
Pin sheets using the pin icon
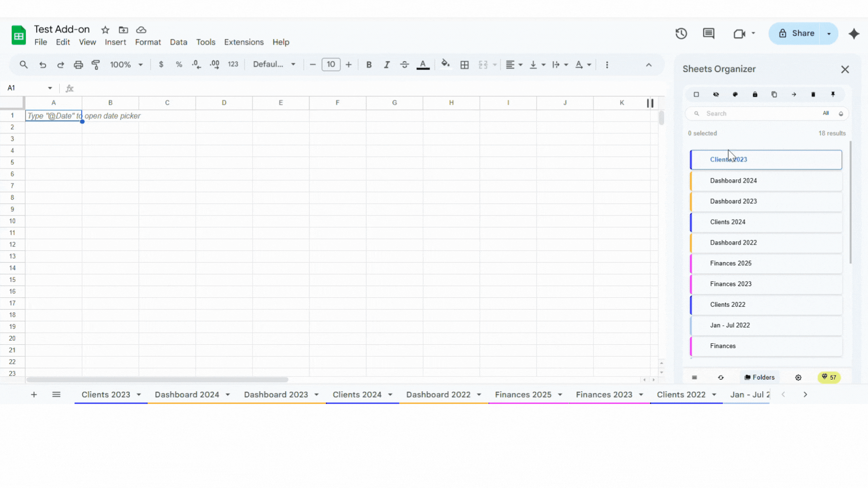833,94
